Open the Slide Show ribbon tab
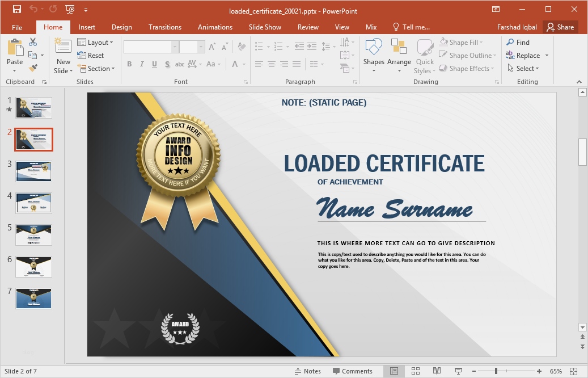Viewport: 588px width, 378px height. click(x=265, y=27)
